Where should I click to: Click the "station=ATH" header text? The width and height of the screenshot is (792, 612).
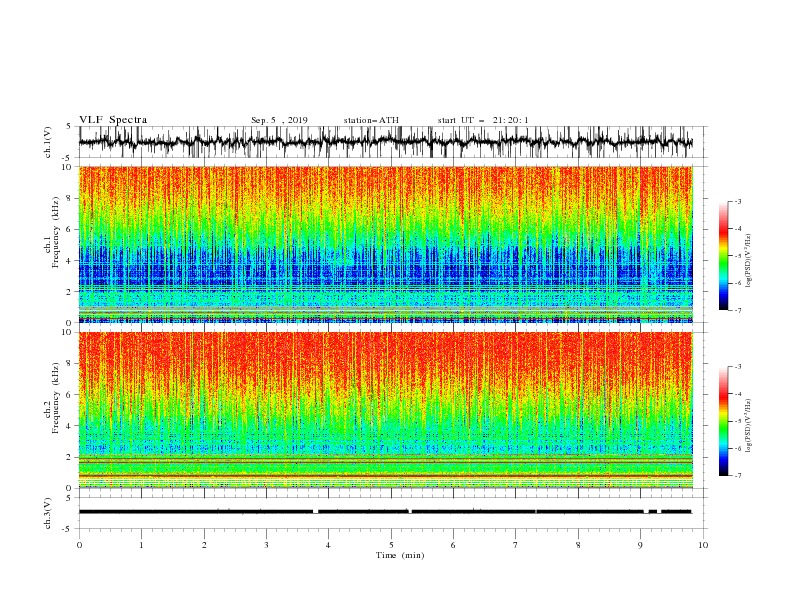pos(371,120)
